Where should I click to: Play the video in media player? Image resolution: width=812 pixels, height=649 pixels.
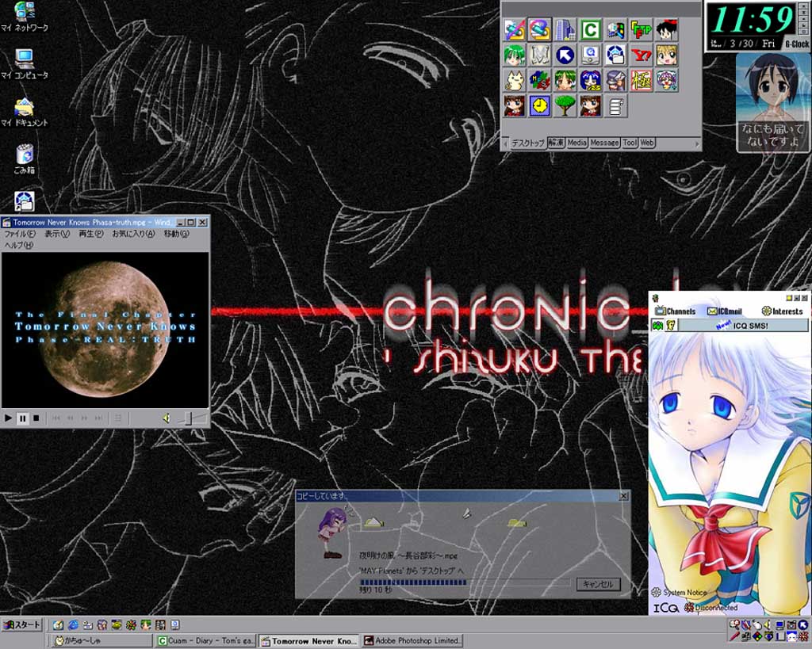[x=8, y=418]
